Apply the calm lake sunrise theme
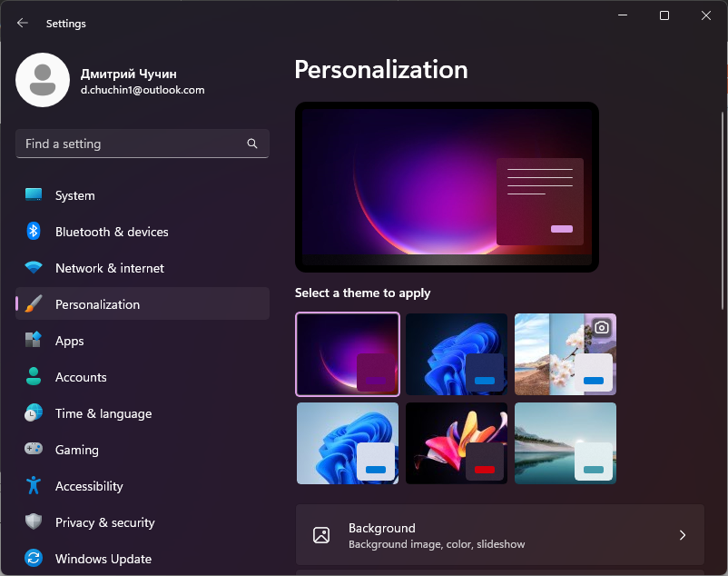728x576 pixels. point(565,443)
